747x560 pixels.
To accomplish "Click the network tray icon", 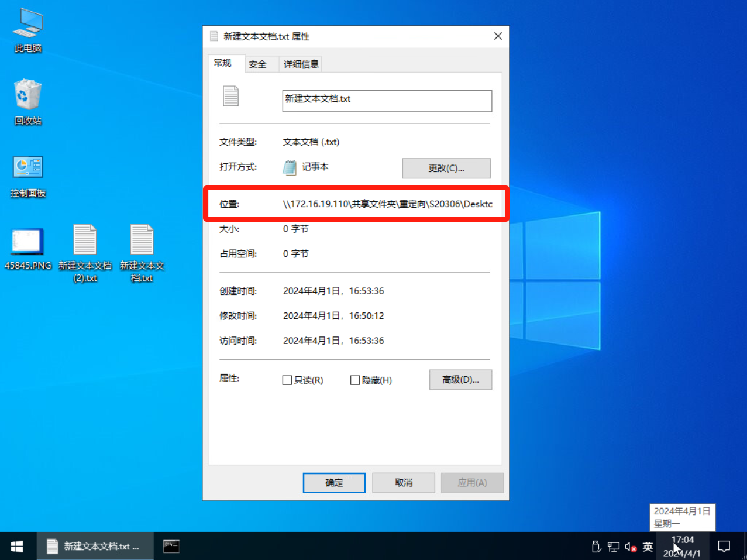I will point(613,547).
